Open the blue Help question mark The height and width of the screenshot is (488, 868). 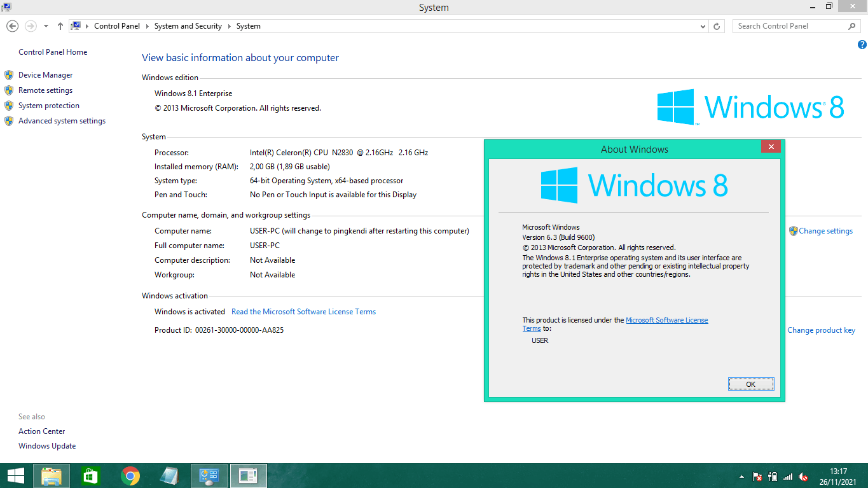coord(862,45)
